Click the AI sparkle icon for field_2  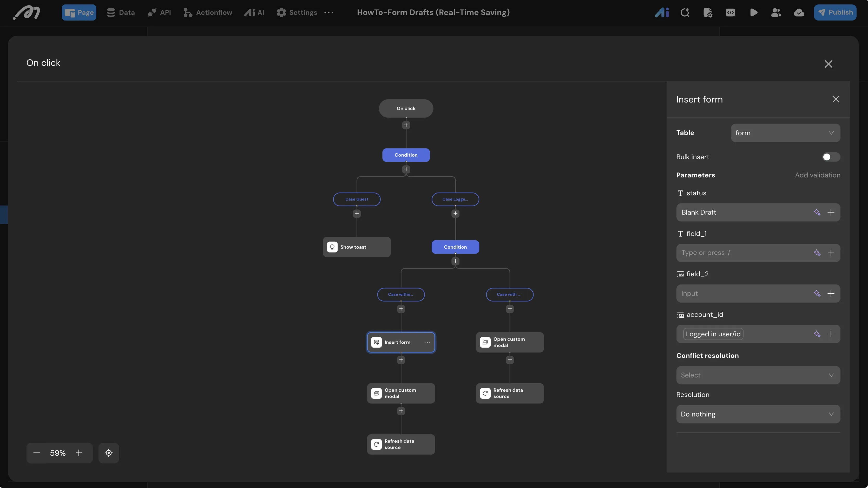click(817, 293)
